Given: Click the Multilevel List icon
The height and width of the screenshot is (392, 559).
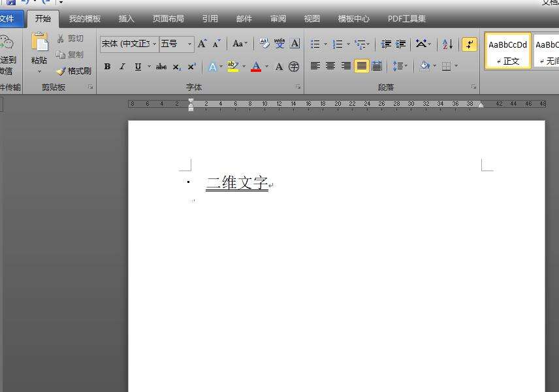Looking at the screenshot, I should pyautogui.click(x=360, y=44).
